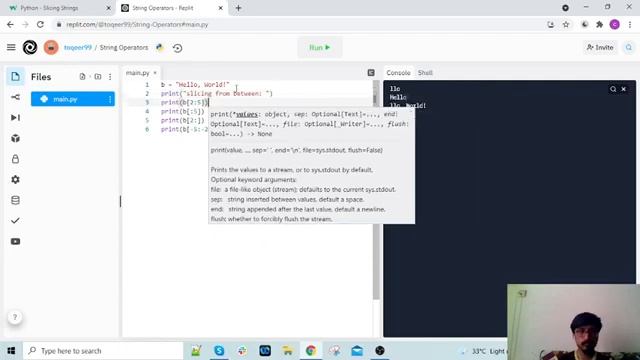Open a new browser tab

click(x=238, y=8)
